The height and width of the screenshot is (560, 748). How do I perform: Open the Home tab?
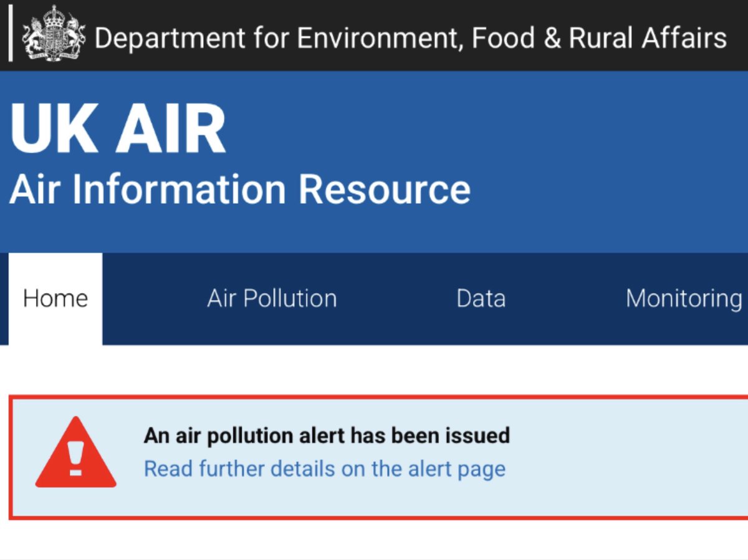click(55, 299)
